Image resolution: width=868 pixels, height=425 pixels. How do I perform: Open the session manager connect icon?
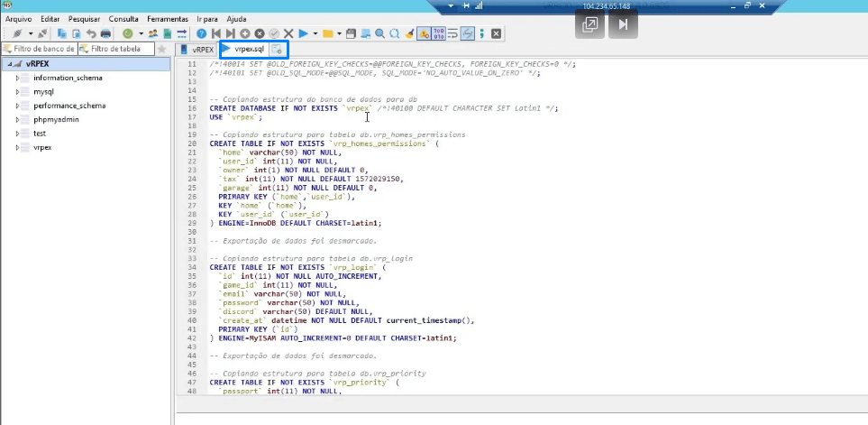[x=17, y=33]
